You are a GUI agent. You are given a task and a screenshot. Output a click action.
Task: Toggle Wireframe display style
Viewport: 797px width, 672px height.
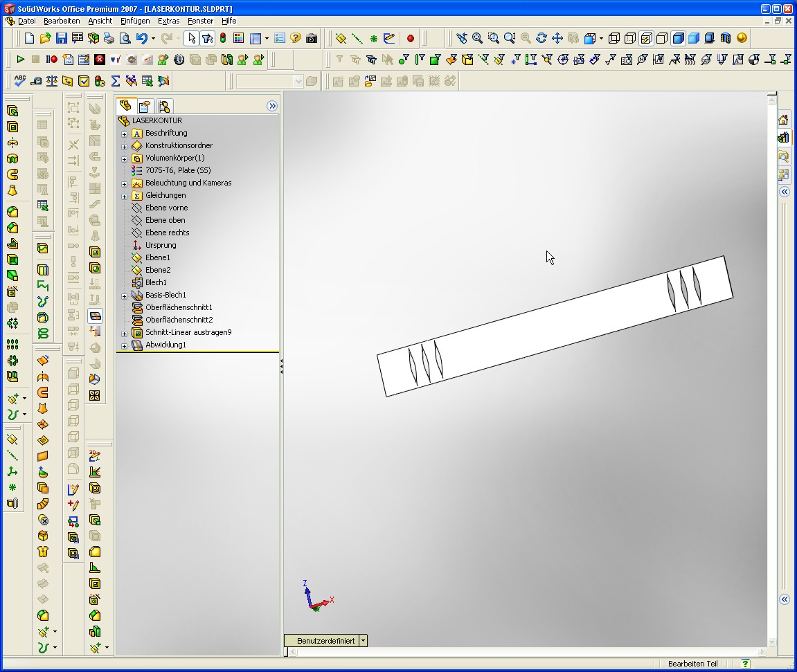point(614,38)
